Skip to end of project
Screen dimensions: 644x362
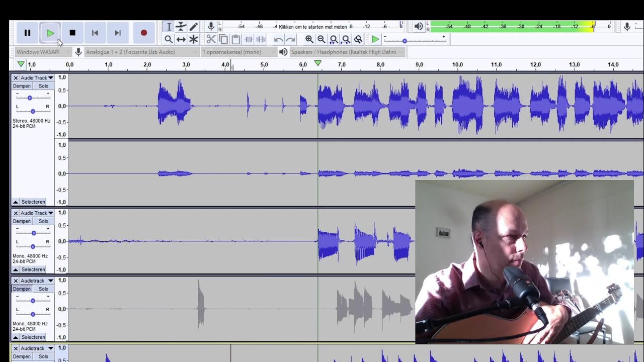118,33
